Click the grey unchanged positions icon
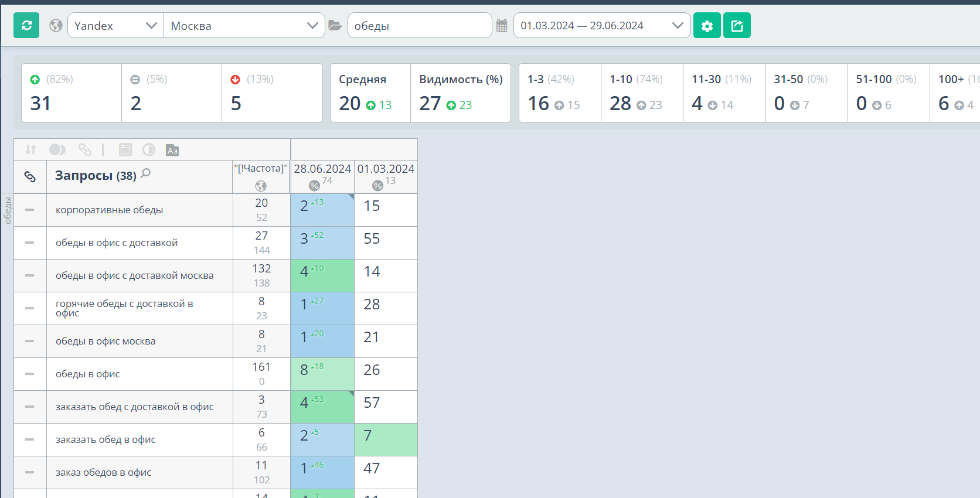980x498 pixels. pos(135,80)
